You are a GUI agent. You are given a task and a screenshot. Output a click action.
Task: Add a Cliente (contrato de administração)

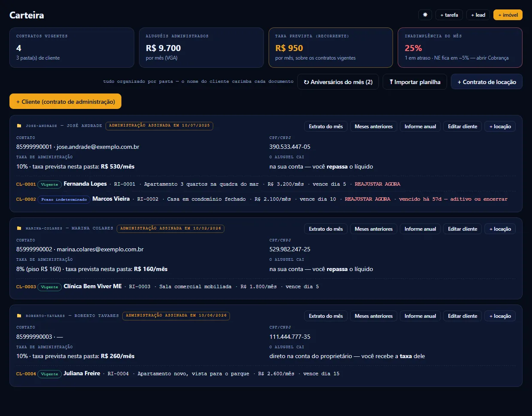click(65, 102)
